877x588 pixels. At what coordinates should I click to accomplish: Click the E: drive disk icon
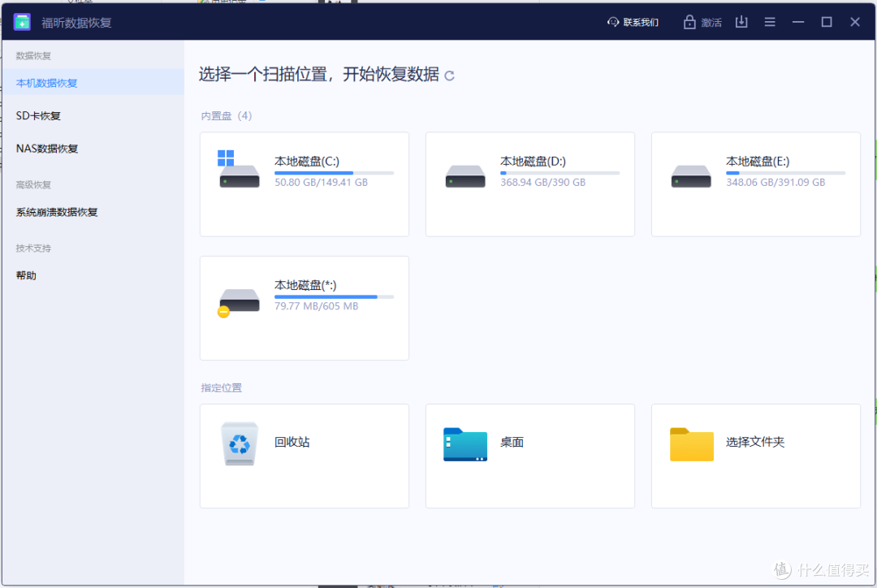click(x=691, y=176)
